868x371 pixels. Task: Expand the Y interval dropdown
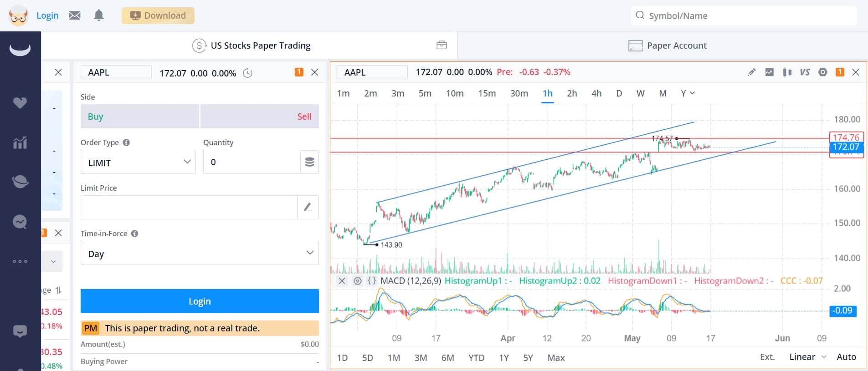click(688, 93)
